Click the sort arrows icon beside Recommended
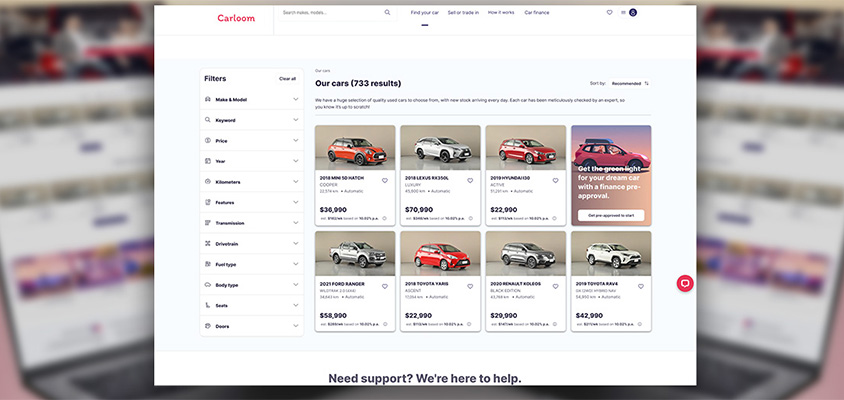Screen dimensions: 844x400 [647, 83]
